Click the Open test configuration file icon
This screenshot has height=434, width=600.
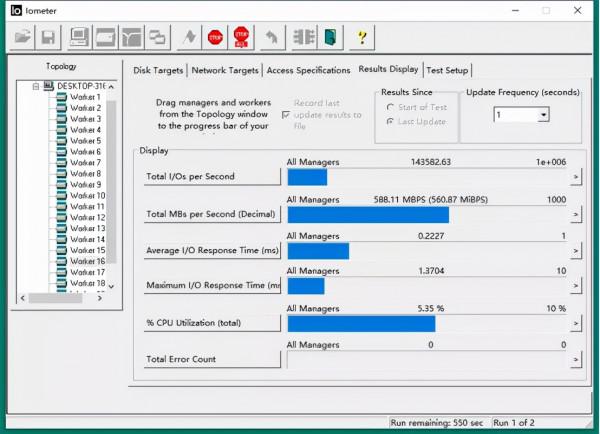(22, 38)
